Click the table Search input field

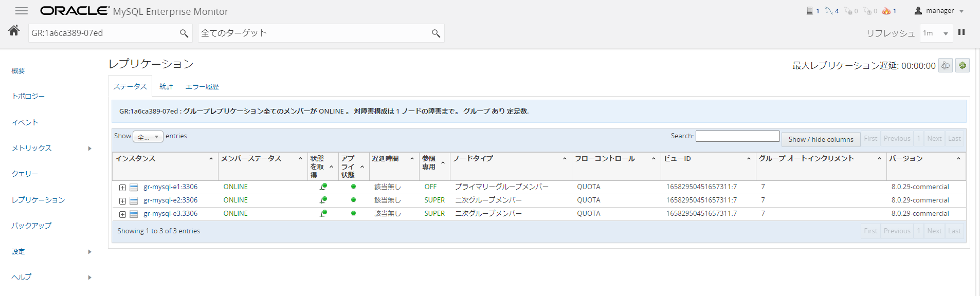737,136
